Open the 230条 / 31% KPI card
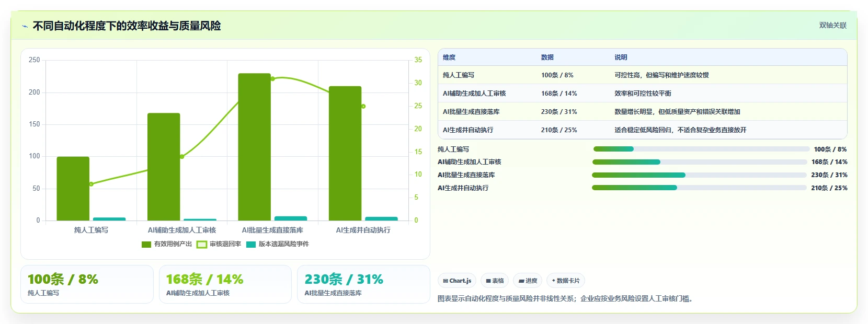 point(363,284)
